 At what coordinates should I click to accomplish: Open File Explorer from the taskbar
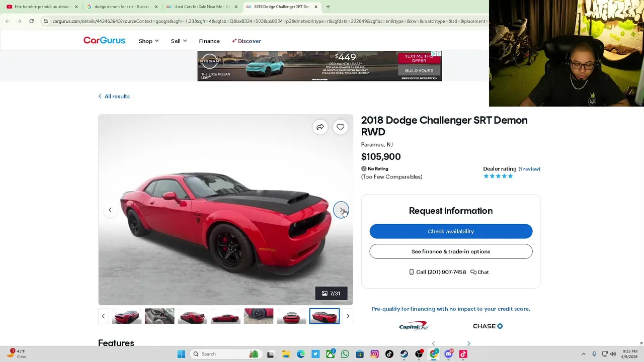286,354
